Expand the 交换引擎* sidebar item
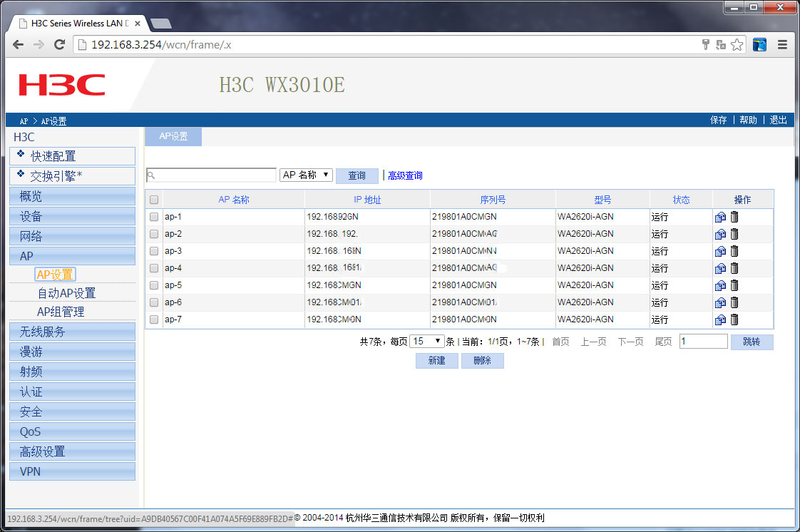 click(x=73, y=176)
